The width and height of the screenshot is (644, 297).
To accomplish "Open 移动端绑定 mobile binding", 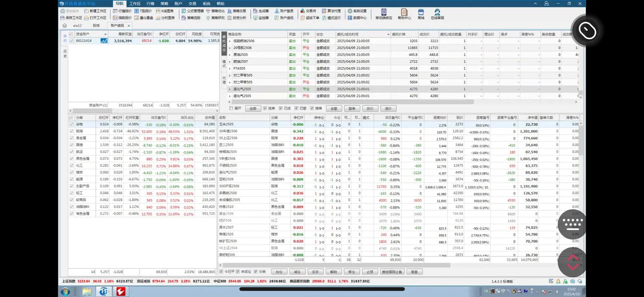I will 383,14.
